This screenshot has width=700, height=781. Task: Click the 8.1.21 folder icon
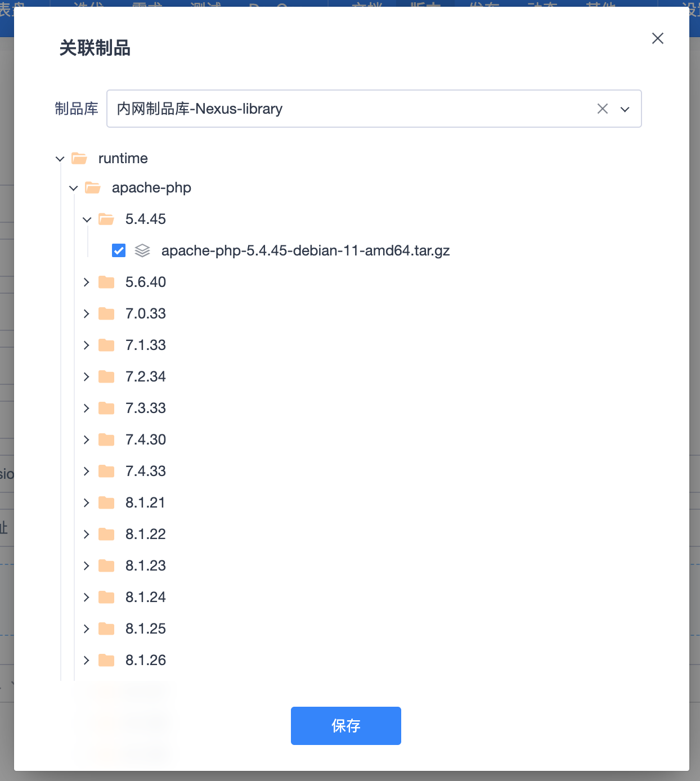[x=106, y=502]
